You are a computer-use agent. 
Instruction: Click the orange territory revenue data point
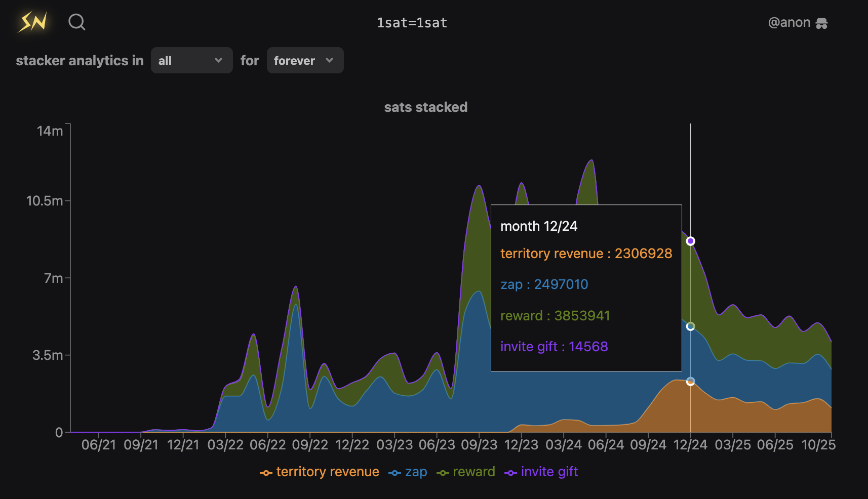click(690, 381)
